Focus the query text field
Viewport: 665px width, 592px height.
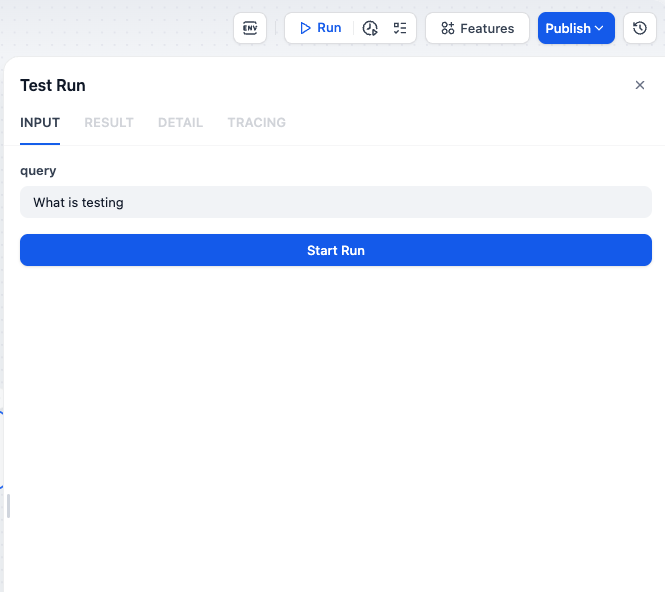click(335, 202)
